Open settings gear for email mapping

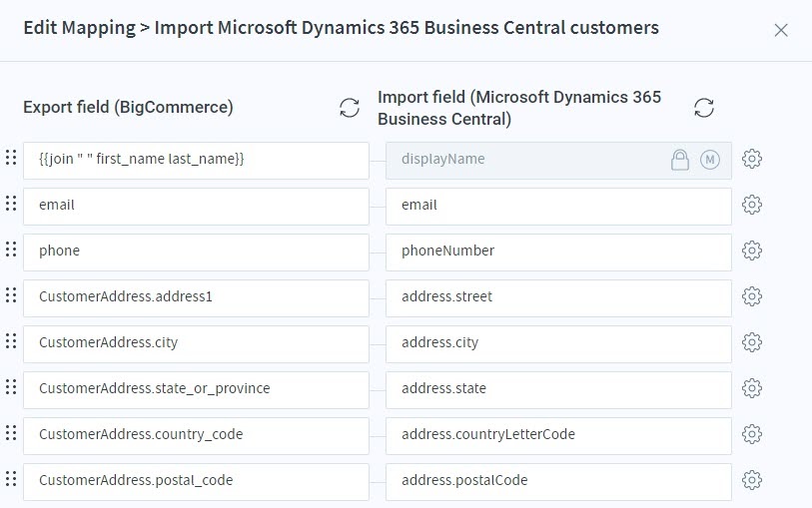pyautogui.click(x=751, y=205)
